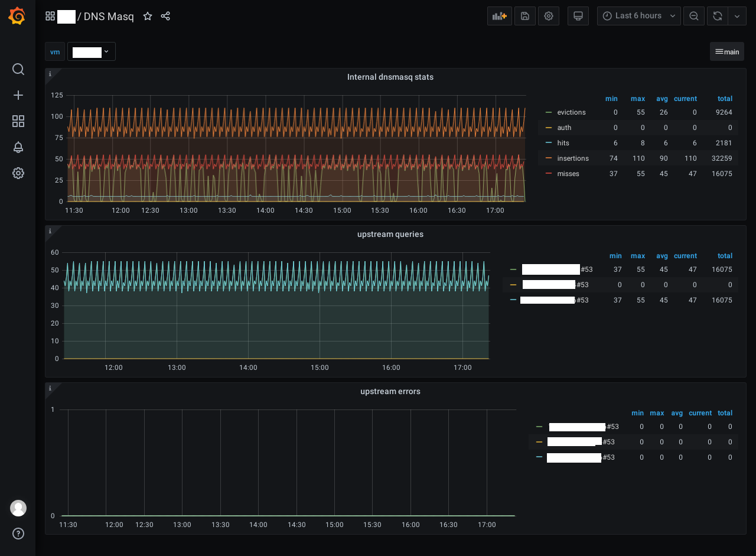The image size is (756, 556).
Task: Open the Alerting bell icon
Action: [x=18, y=147]
